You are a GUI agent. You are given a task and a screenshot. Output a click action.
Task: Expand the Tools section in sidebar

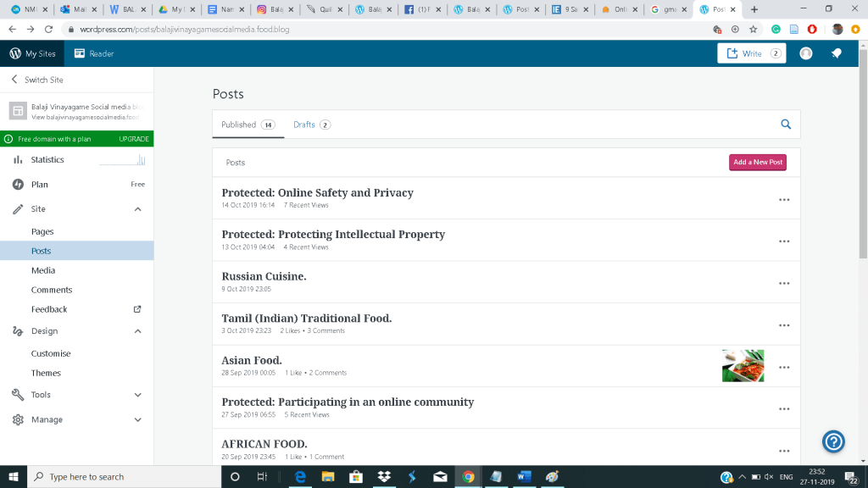138,395
